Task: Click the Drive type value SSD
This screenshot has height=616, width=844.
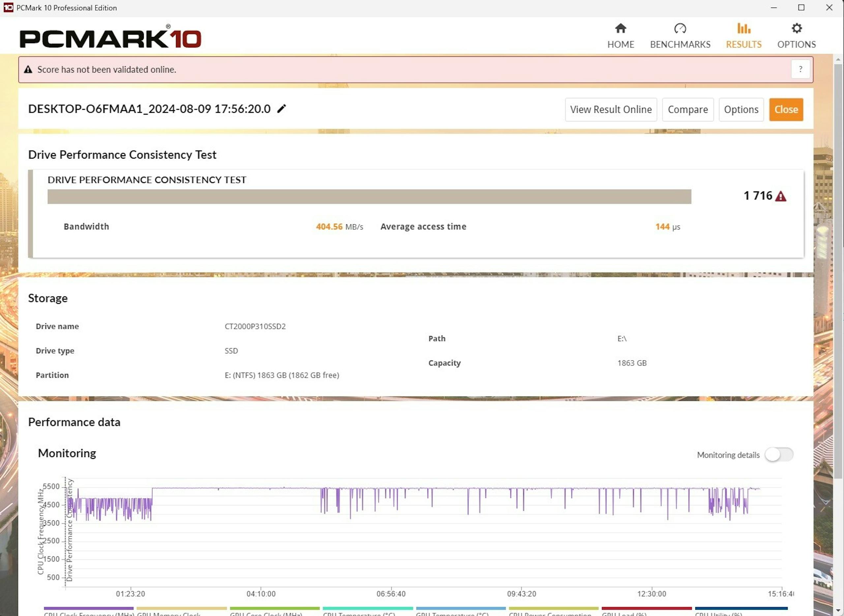Action: [231, 351]
